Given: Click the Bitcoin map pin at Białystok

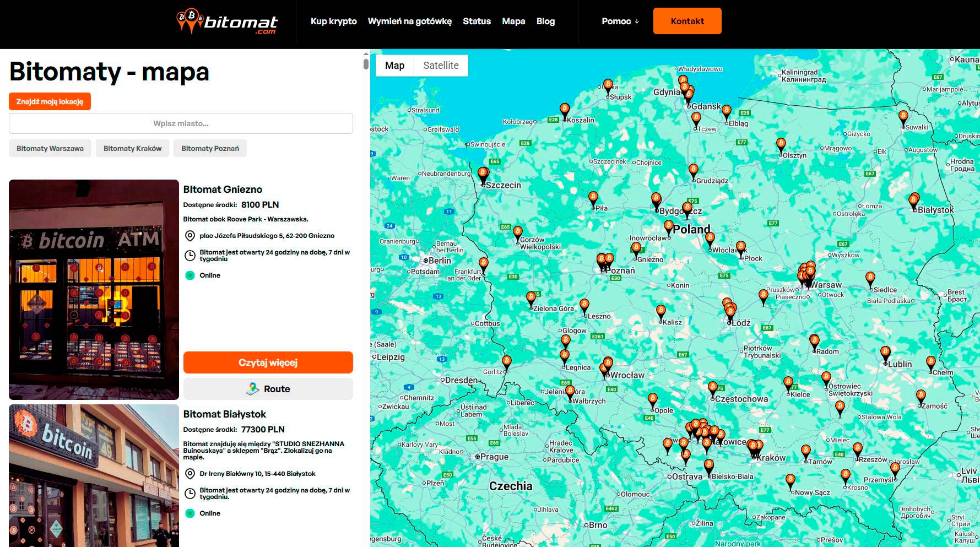Looking at the screenshot, I should (913, 200).
